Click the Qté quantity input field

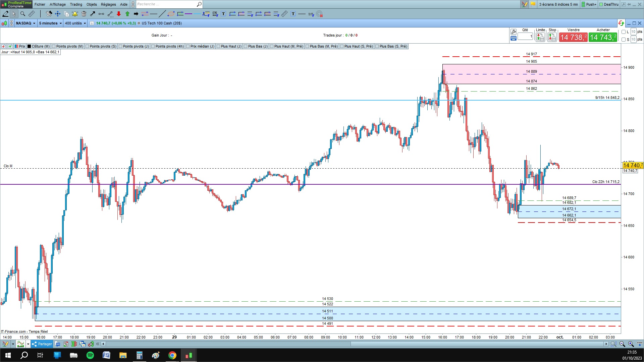(x=525, y=36)
